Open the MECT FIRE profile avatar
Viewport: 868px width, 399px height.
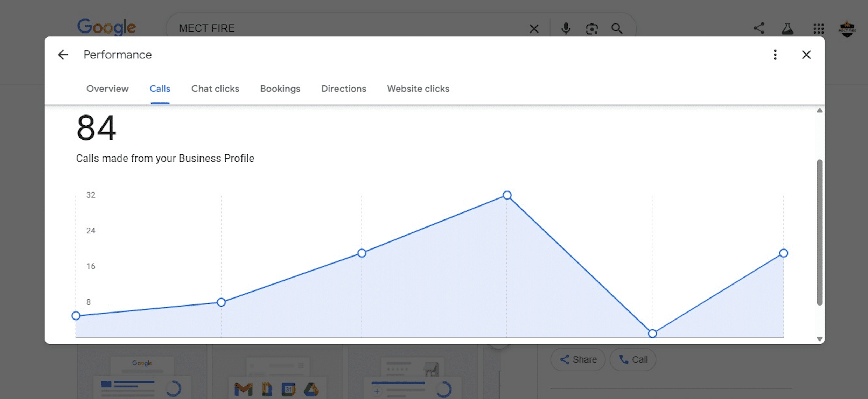pyautogui.click(x=847, y=28)
